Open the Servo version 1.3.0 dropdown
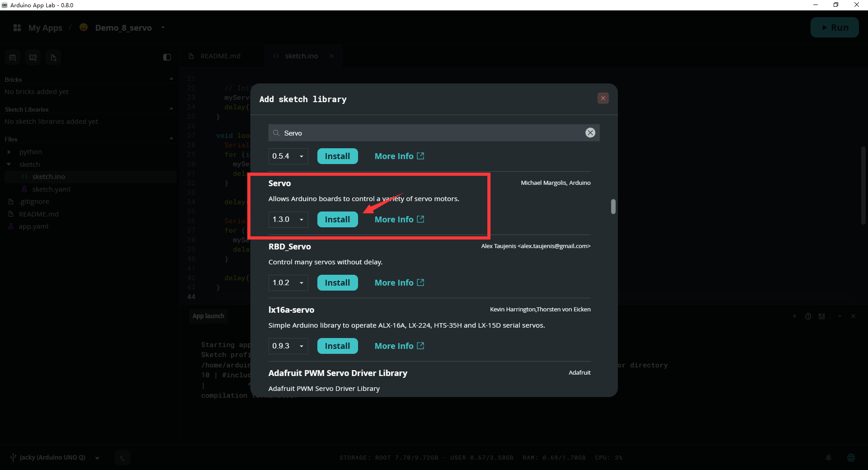868x470 pixels. click(x=288, y=219)
